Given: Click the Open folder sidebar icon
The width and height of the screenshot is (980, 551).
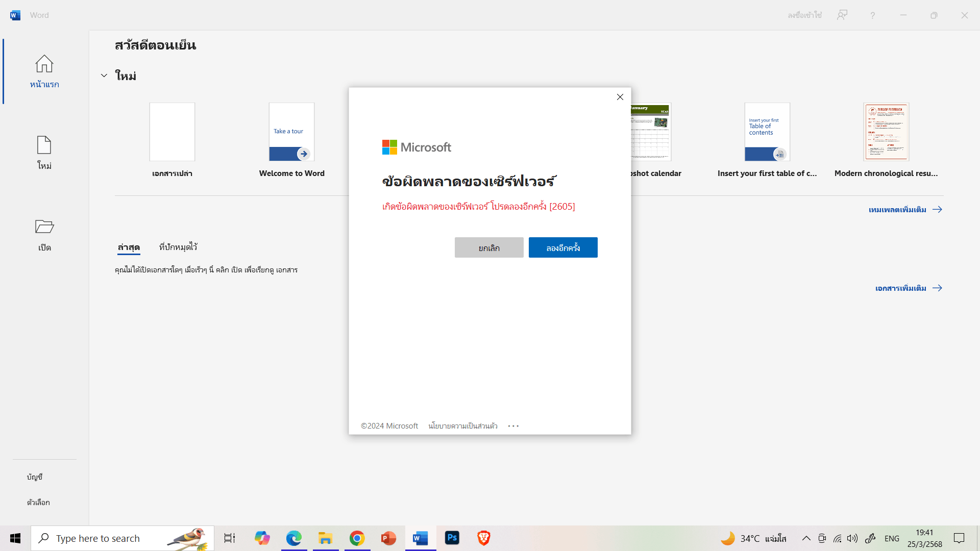Looking at the screenshot, I should point(44,227).
